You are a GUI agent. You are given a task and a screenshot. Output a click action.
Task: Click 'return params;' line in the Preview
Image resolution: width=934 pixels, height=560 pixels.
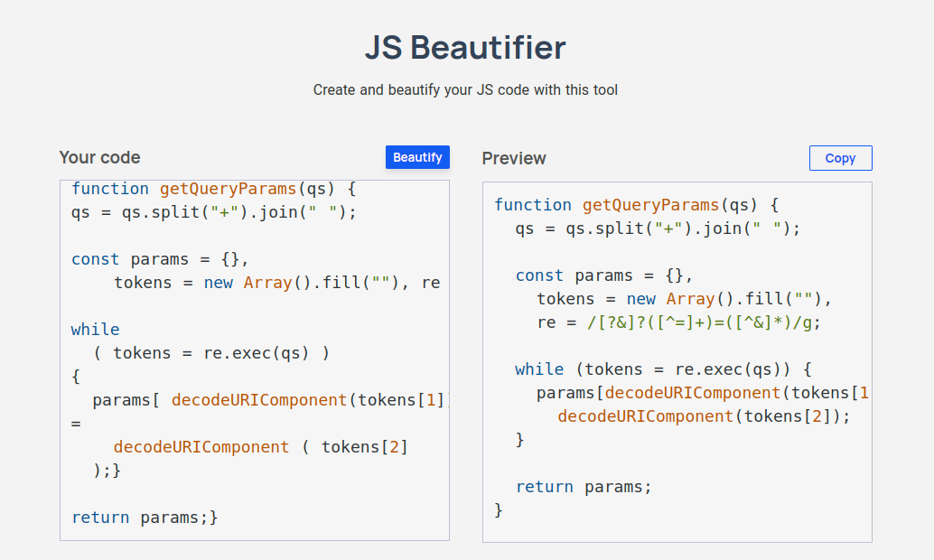coord(584,487)
